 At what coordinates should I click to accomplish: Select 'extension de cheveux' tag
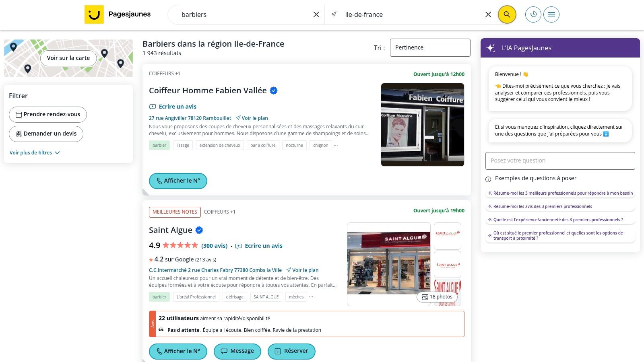click(x=220, y=145)
